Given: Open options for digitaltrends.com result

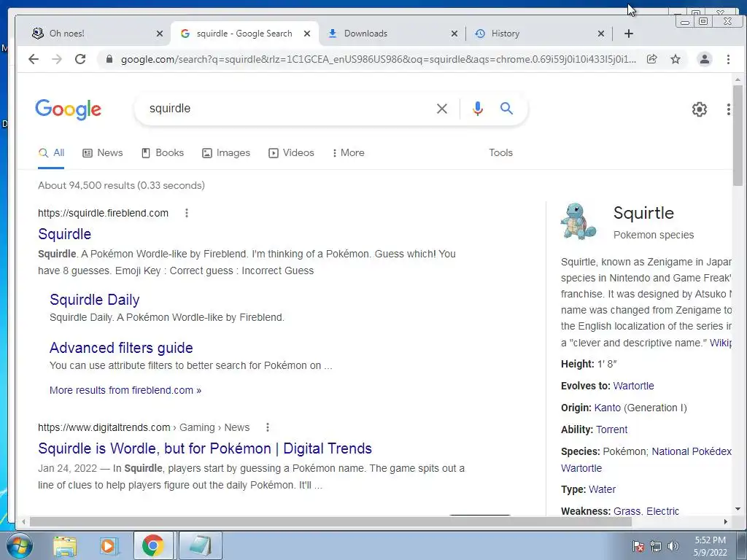Looking at the screenshot, I should [x=268, y=427].
